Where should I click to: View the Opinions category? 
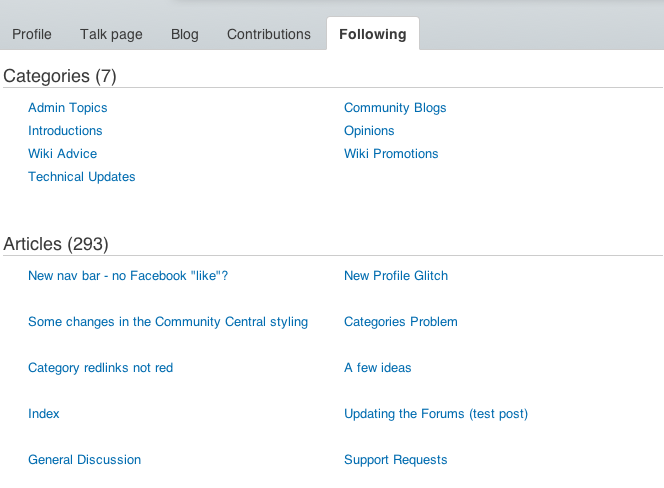pyautogui.click(x=369, y=131)
